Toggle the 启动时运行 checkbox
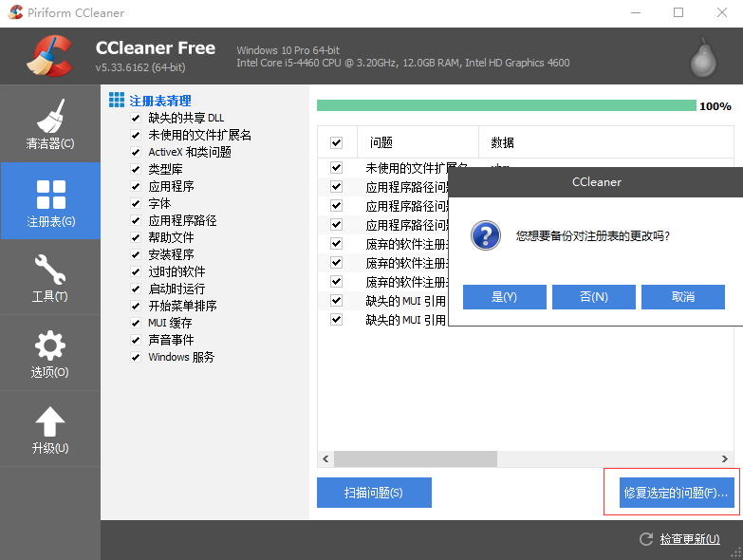 point(136,289)
